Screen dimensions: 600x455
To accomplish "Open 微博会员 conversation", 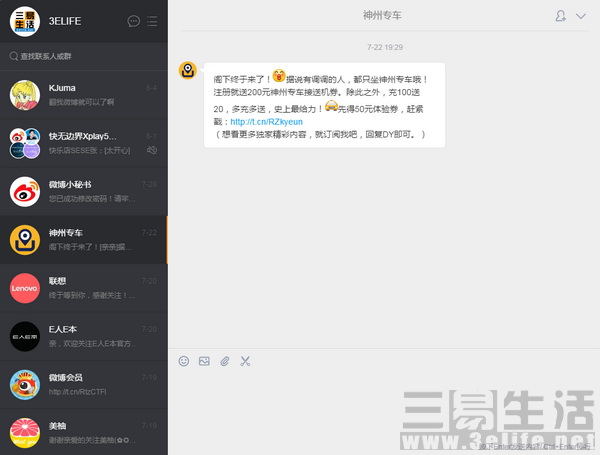I will (x=84, y=384).
